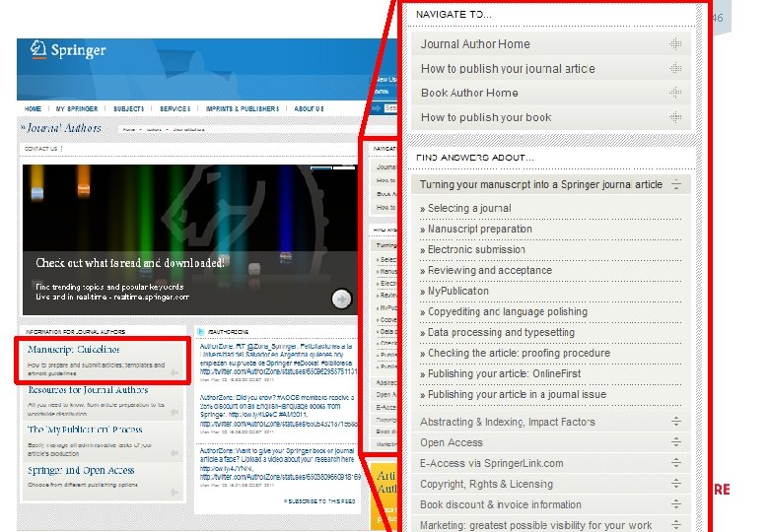Click the banner next arrow button
Viewport: 769px width, 532px height.
point(341,299)
